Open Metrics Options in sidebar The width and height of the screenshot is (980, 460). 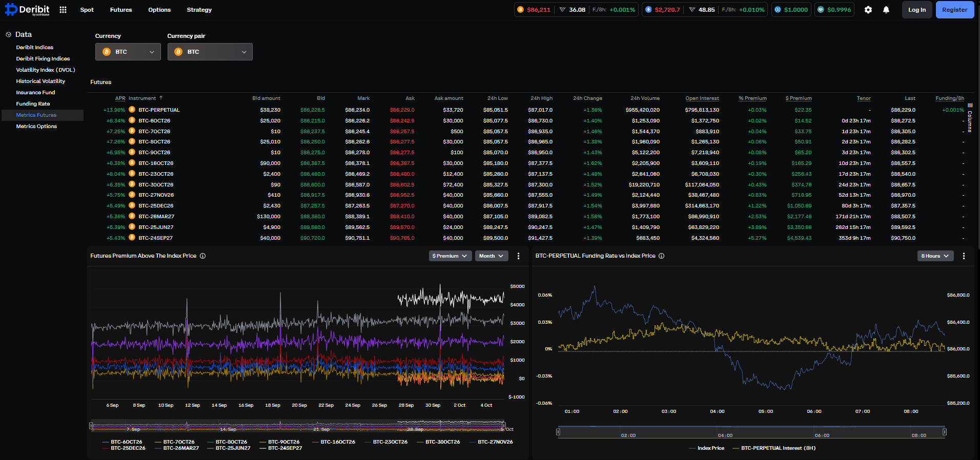36,127
